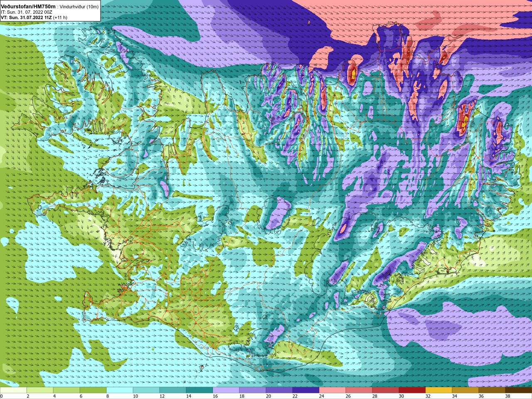Click the legend value label 8

(x=108, y=397)
